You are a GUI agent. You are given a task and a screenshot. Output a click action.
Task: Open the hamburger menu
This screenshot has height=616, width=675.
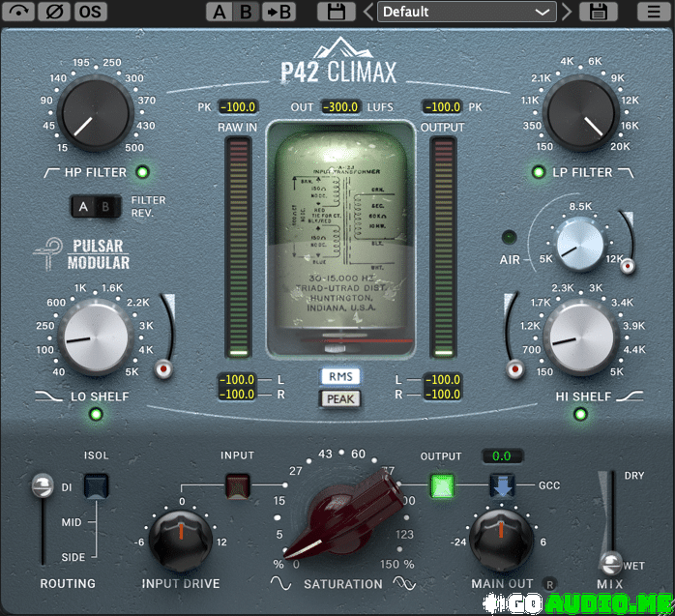pos(654,12)
